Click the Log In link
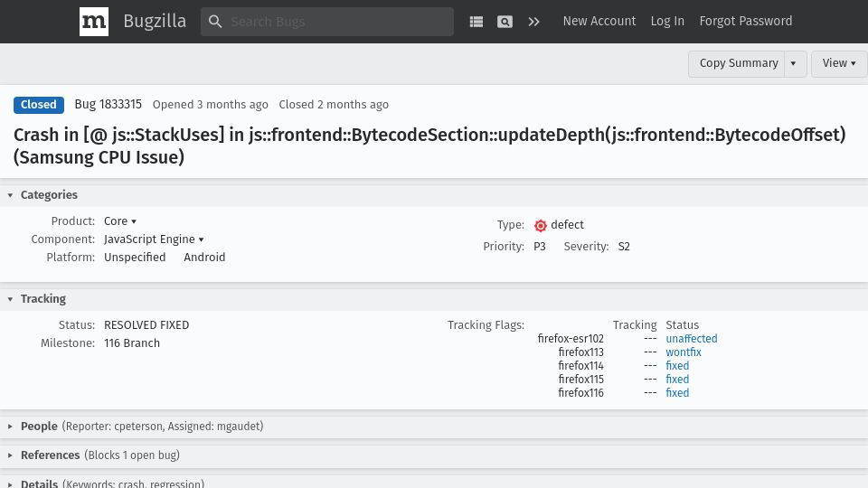The image size is (868, 488). point(667,21)
